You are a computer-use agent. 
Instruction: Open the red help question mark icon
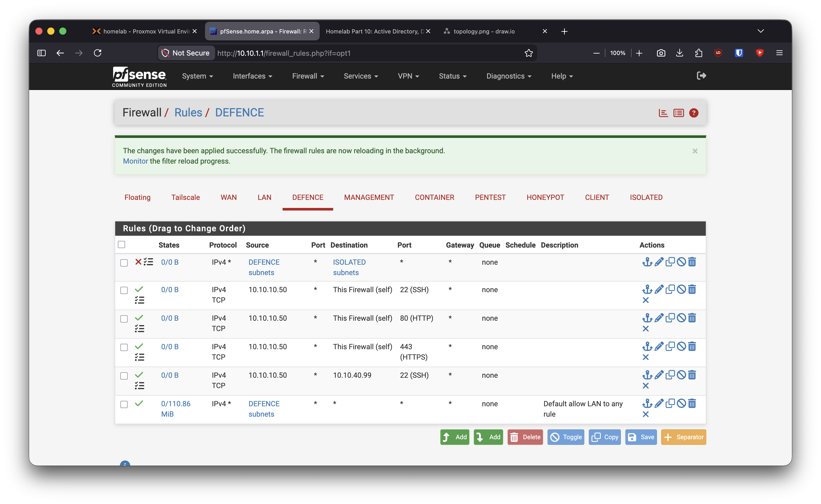point(694,113)
